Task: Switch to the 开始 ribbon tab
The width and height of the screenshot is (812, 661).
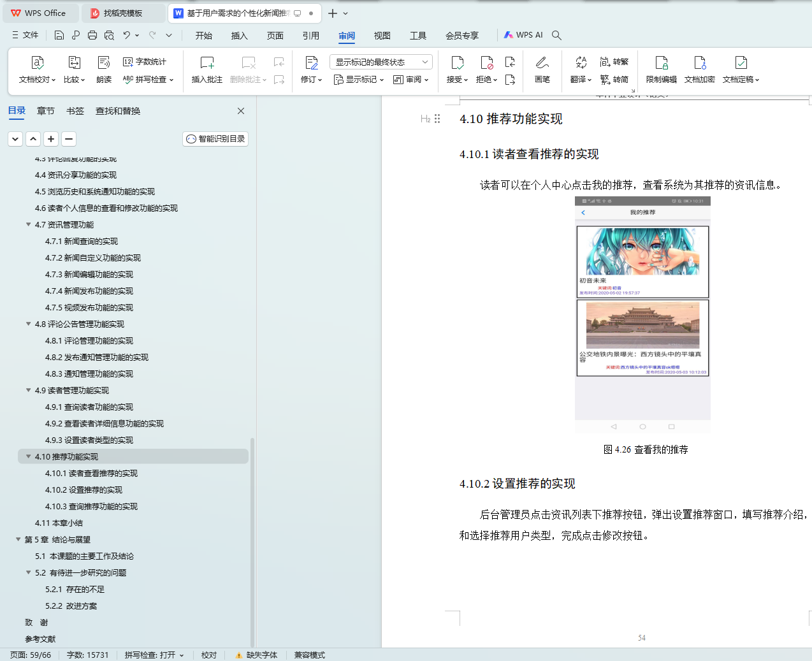Action: [204, 36]
